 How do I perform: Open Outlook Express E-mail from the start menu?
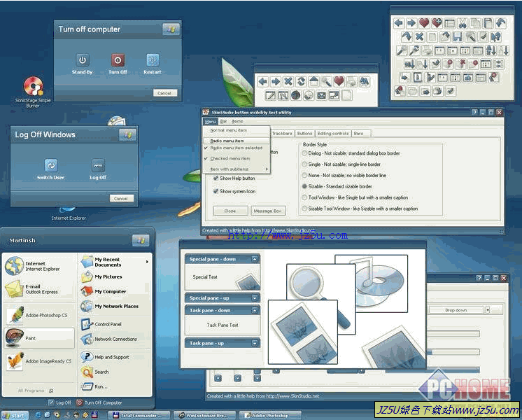[x=38, y=289]
